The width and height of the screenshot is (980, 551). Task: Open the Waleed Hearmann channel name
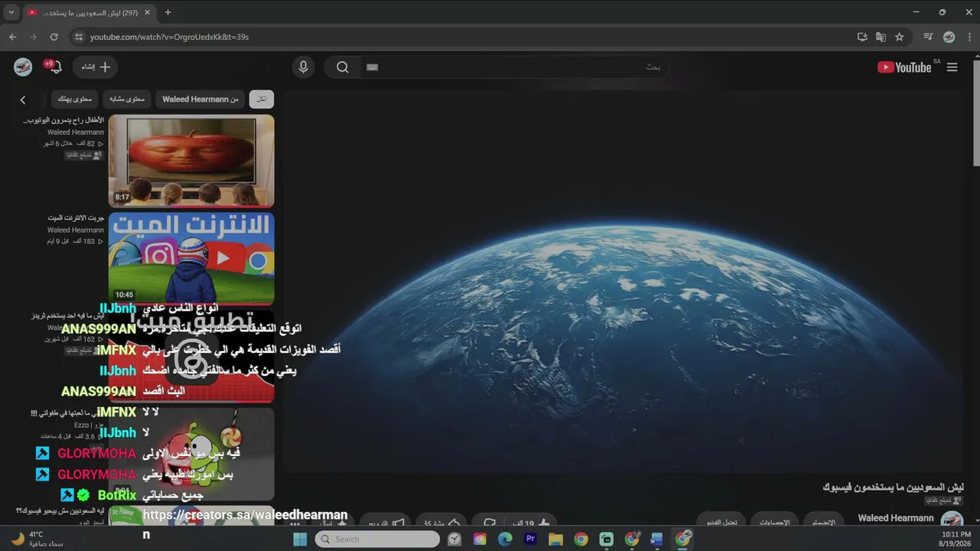[896, 518]
